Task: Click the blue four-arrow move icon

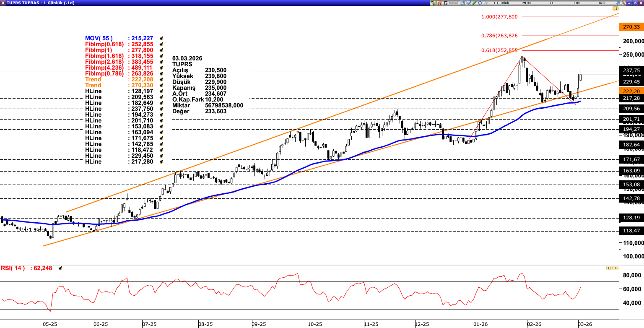Action: (x=480, y=3)
